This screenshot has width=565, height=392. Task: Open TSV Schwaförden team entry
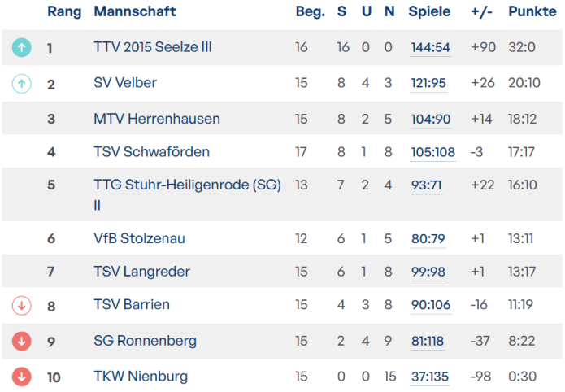151,151
